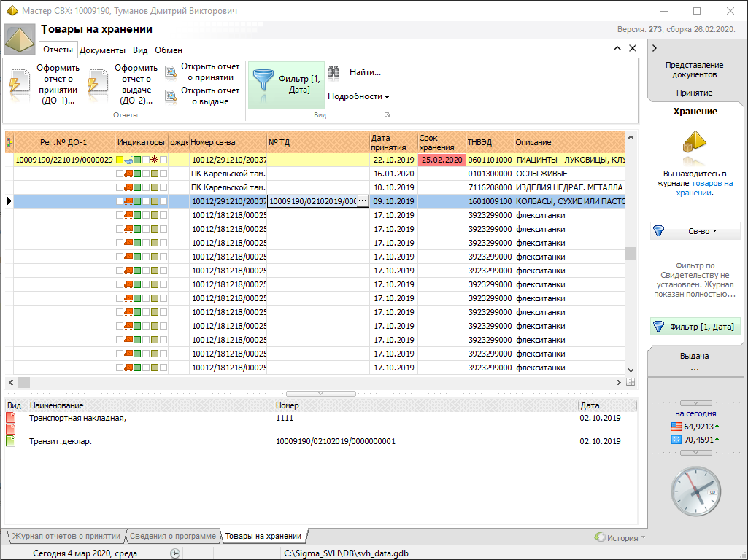Toggle first indicator box in ОСЛЫ ЖИВЫЕ row

click(120, 174)
